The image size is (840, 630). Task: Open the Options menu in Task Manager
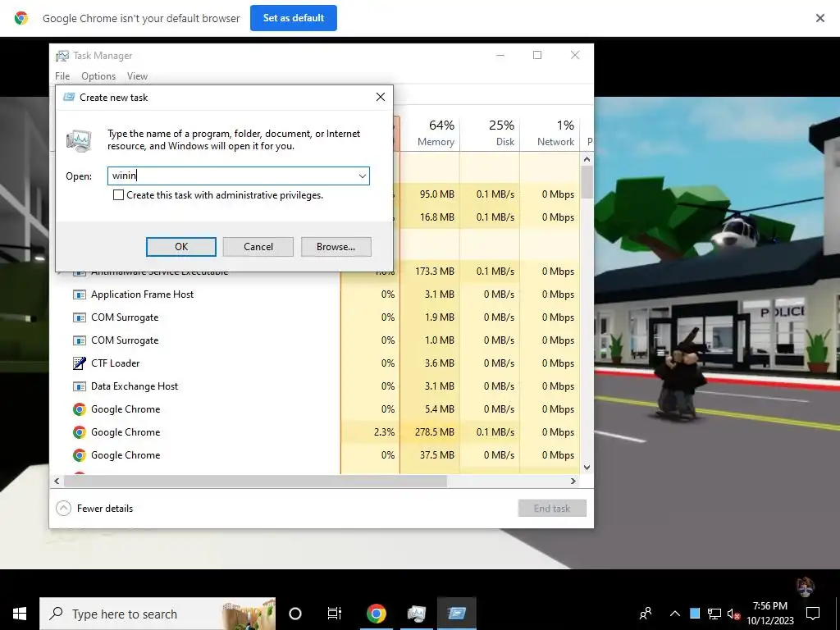point(98,76)
